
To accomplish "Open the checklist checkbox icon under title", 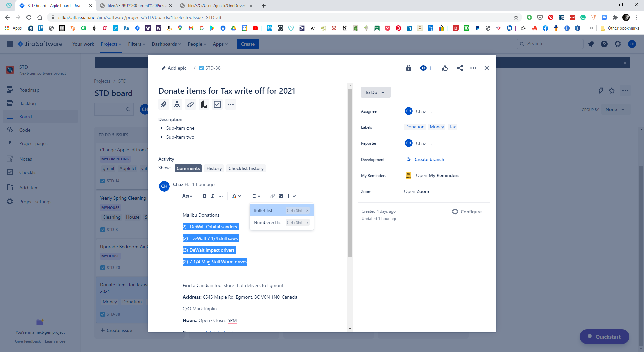I will pos(217,104).
